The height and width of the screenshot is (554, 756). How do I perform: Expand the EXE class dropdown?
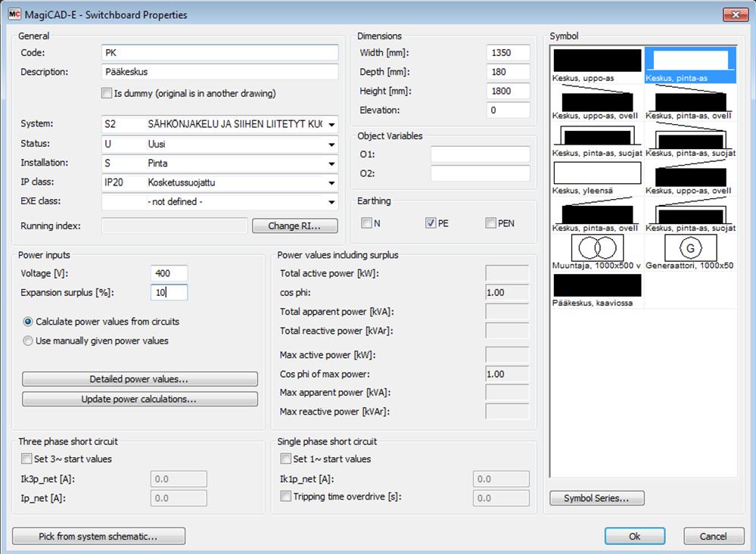pos(219,201)
